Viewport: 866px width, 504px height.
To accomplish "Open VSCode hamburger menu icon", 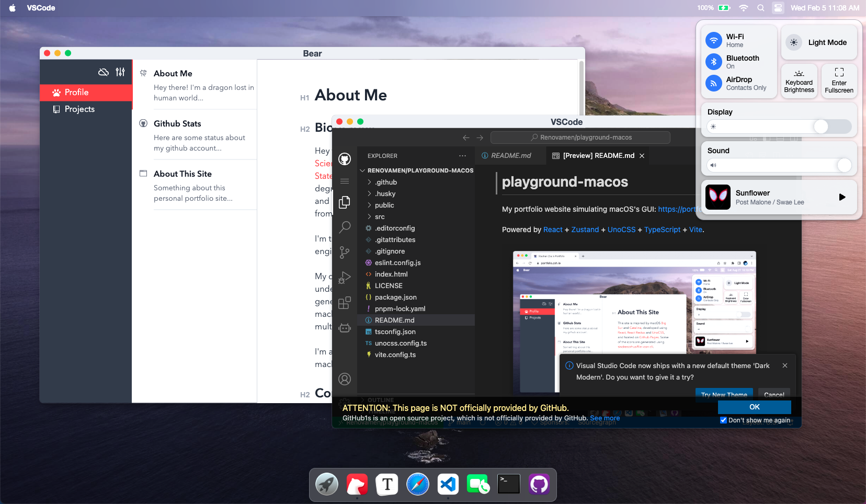I will (x=345, y=181).
